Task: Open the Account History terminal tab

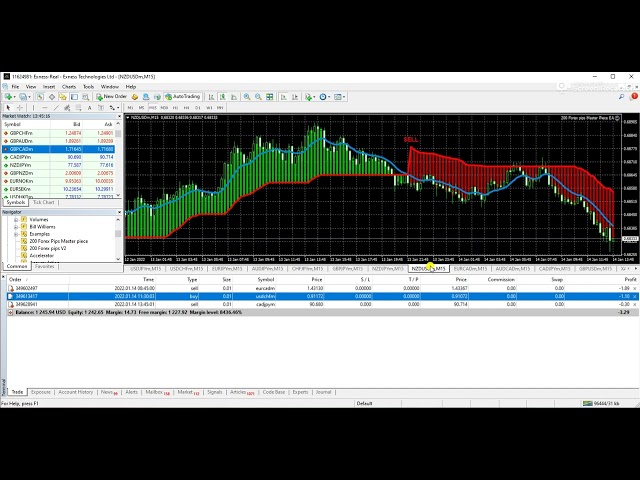Action: click(x=76, y=392)
